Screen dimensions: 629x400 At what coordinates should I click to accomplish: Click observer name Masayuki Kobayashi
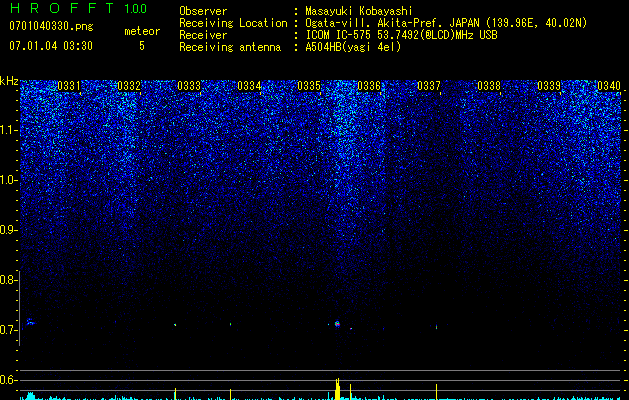coord(359,11)
